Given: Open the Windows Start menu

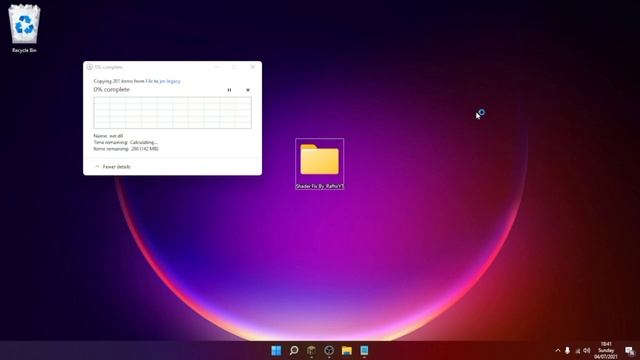Looking at the screenshot, I should tap(276, 351).
